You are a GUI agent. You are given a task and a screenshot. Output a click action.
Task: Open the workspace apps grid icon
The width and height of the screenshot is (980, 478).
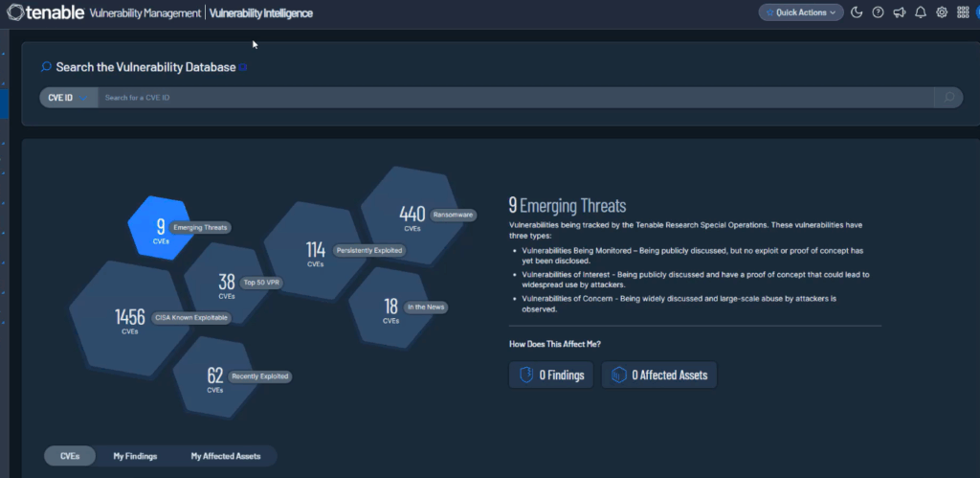963,12
